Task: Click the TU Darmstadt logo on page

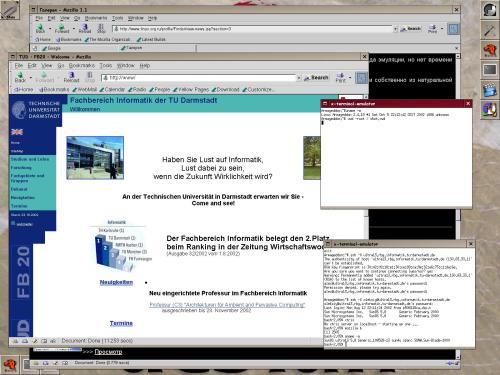Action: [x=36, y=110]
